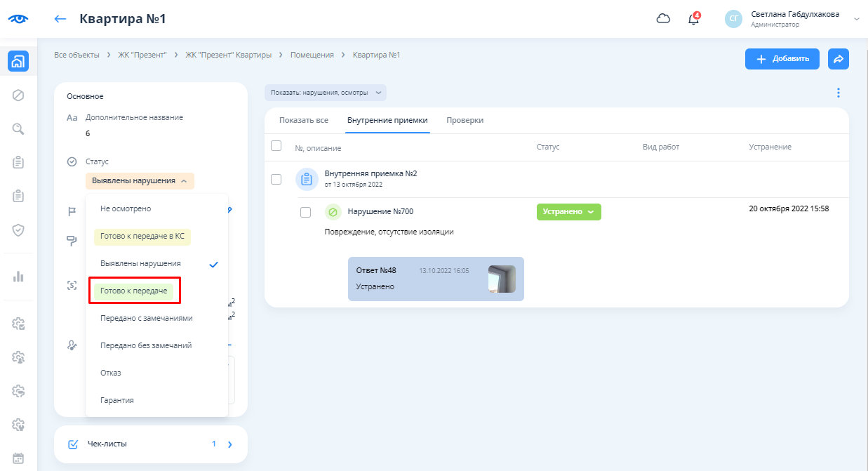This screenshot has height=471, width=868.
Task: Open the photo thumbnail in Ответ №48
Action: [x=502, y=279]
